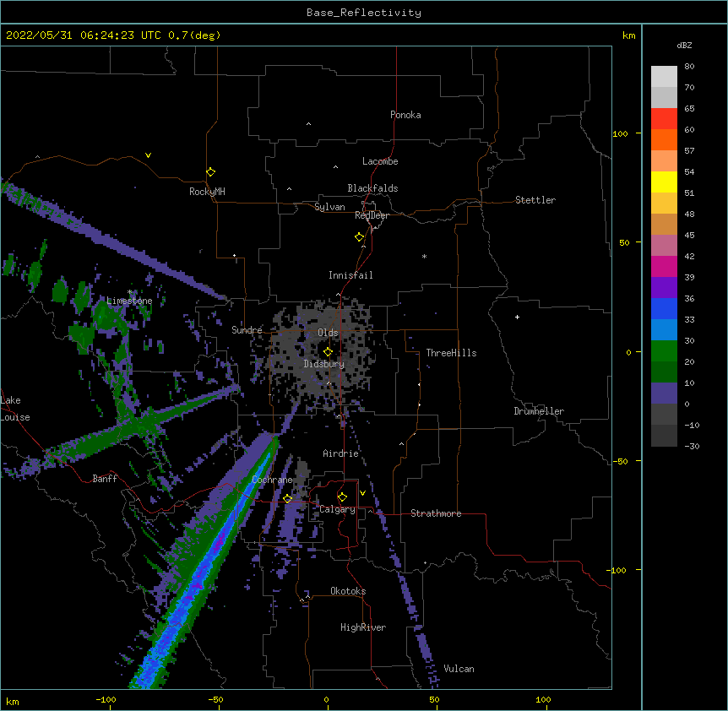The width and height of the screenshot is (728, 711).
Task: Click the Innisfail label
Action: (x=350, y=275)
